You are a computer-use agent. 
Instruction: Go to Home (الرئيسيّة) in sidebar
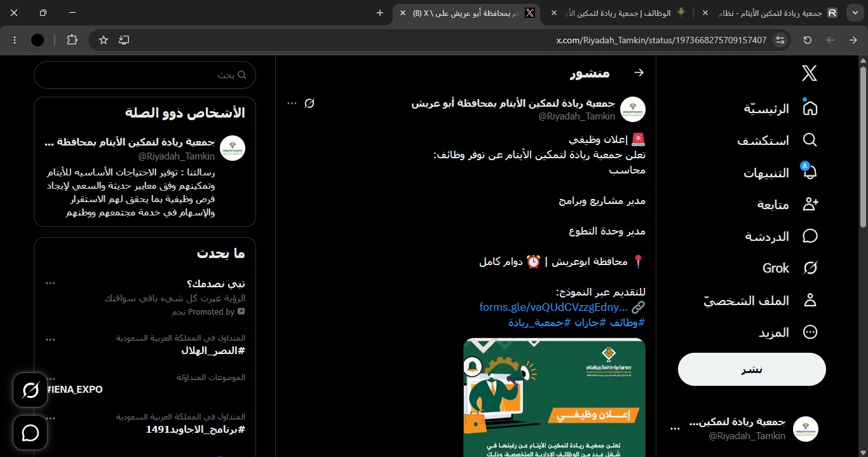tap(781, 108)
